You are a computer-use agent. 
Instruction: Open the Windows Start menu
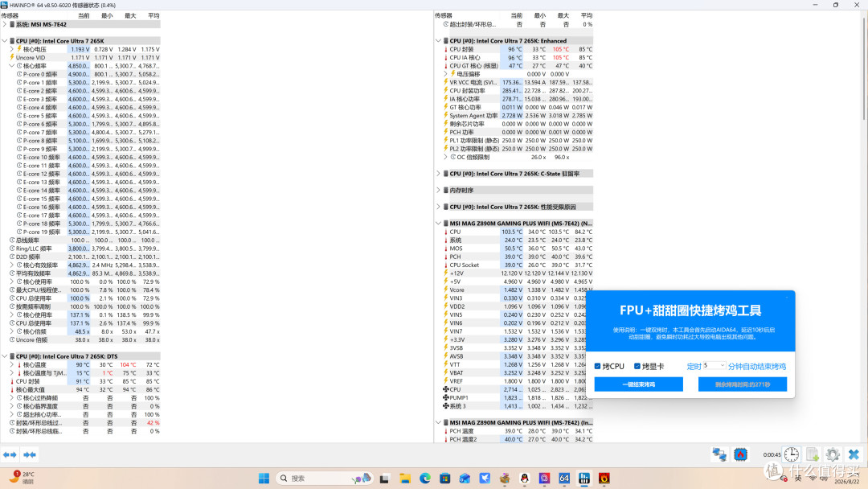264,478
